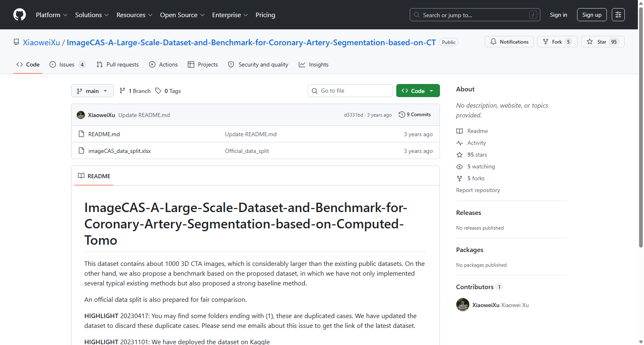Focus the Search or jump to field
The image size is (644, 345).
[x=475, y=15]
